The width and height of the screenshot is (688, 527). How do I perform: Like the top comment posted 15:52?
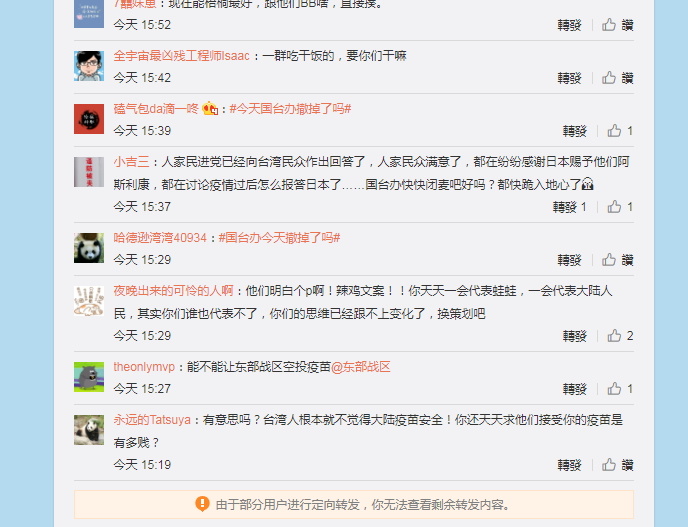617,25
